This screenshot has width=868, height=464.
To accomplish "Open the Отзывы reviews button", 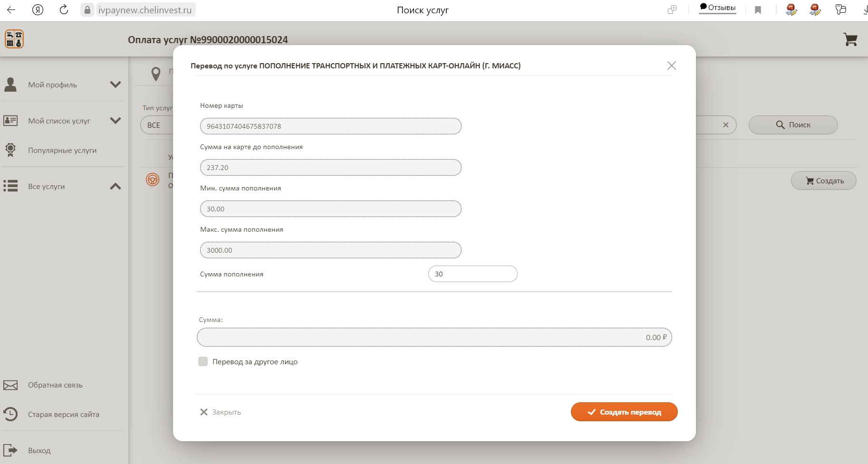I will pyautogui.click(x=717, y=8).
